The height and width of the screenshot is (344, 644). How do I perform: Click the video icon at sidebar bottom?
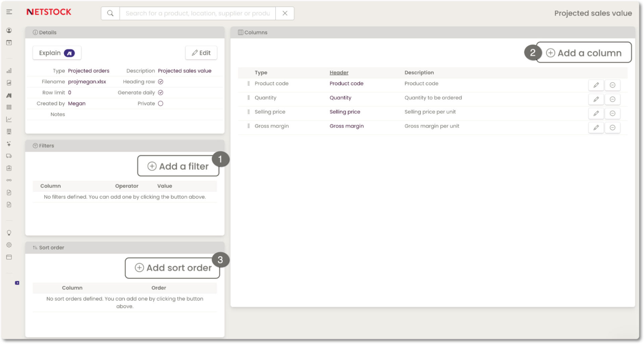click(17, 283)
